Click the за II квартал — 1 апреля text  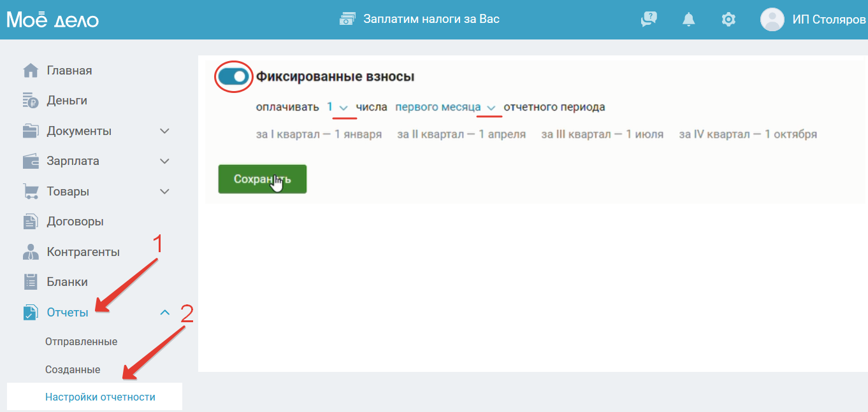click(461, 134)
